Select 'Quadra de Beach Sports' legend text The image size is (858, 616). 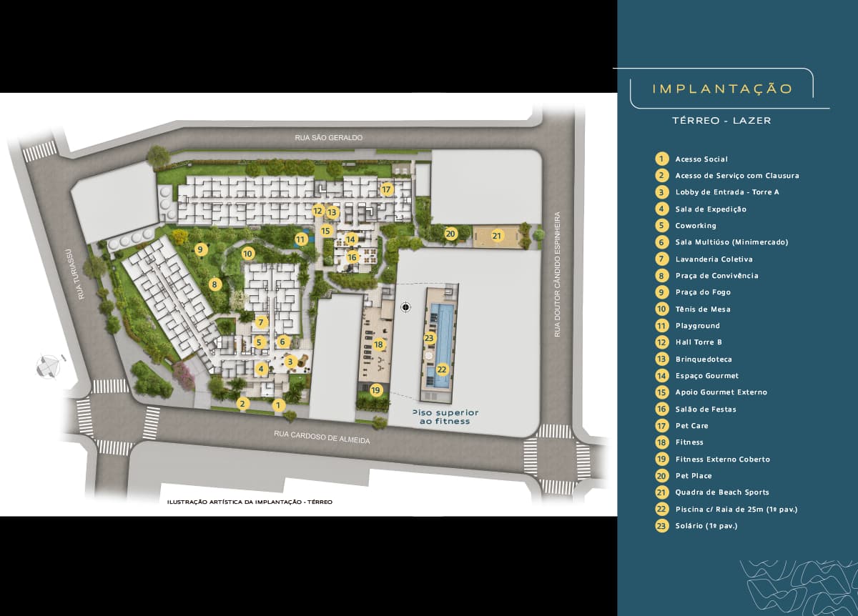click(x=721, y=492)
